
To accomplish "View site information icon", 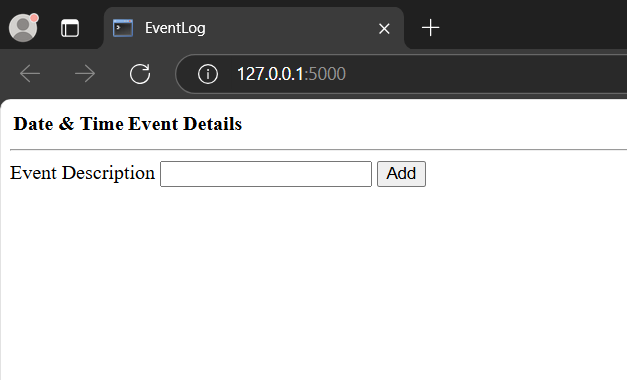I will (208, 74).
